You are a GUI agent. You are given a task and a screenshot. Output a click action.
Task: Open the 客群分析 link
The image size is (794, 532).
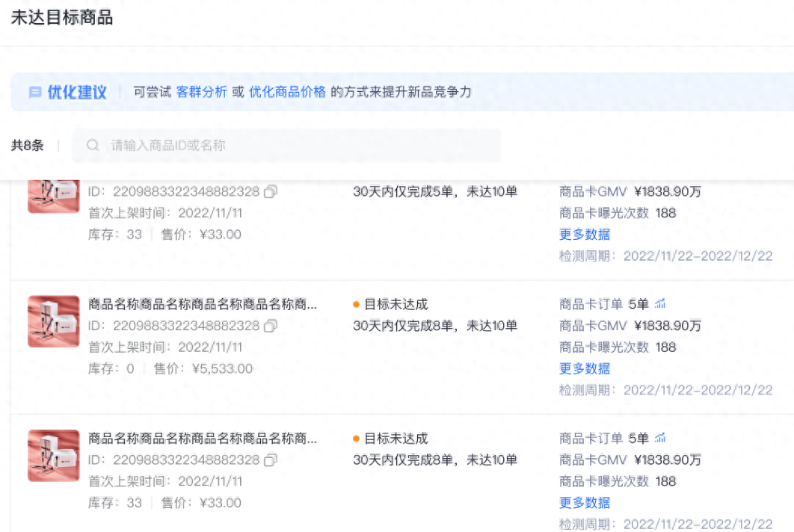click(202, 92)
